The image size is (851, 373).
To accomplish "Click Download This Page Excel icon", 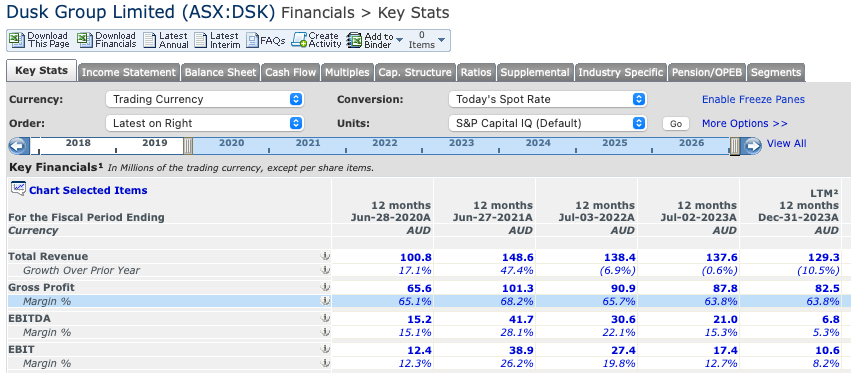I will click(x=17, y=40).
